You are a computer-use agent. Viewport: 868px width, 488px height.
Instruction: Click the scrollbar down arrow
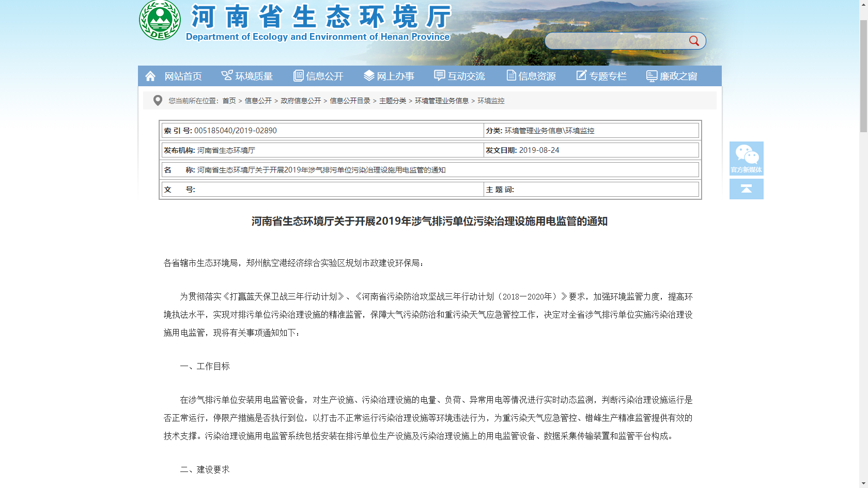[864, 484]
